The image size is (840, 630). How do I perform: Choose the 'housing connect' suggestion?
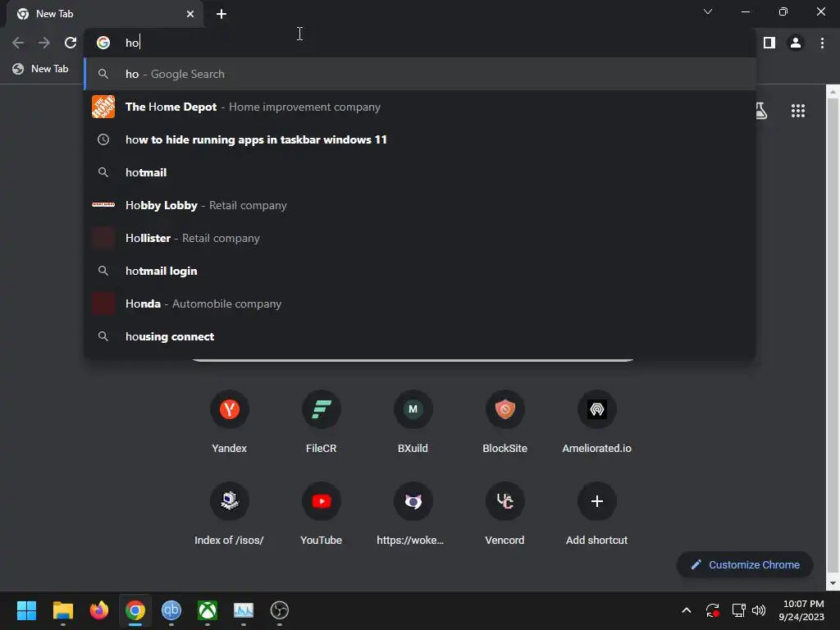420,336
